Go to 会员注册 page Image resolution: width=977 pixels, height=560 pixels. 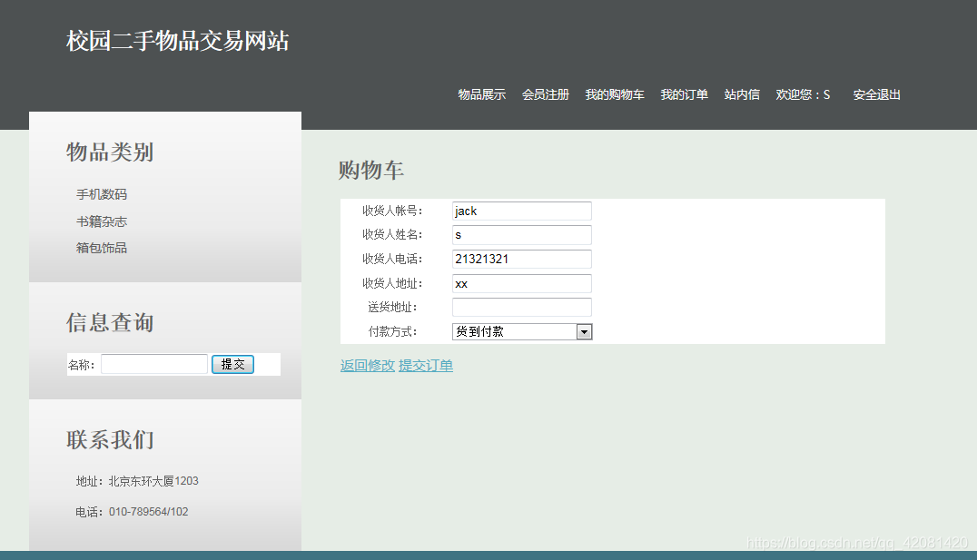545,94
